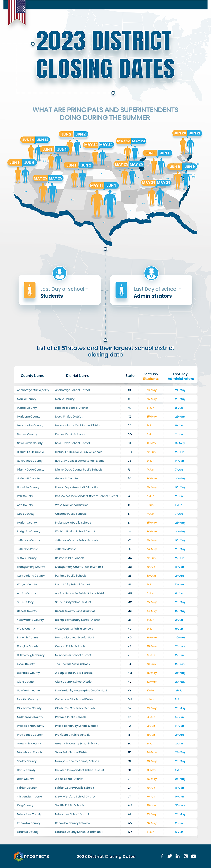The width and height of the screenshot is (211, 868).
Task: Click the graduate student circle icon
Action: (60, 273)
